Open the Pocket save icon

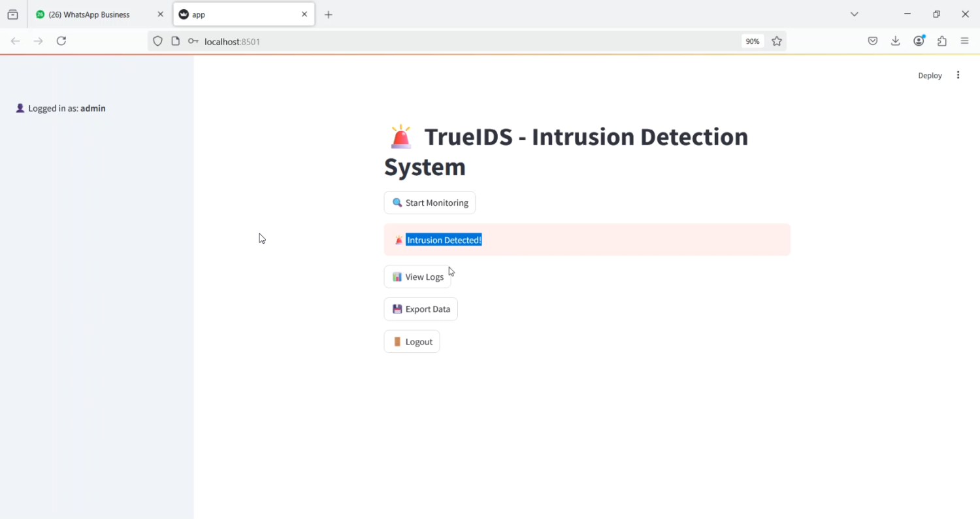point(873,41)
